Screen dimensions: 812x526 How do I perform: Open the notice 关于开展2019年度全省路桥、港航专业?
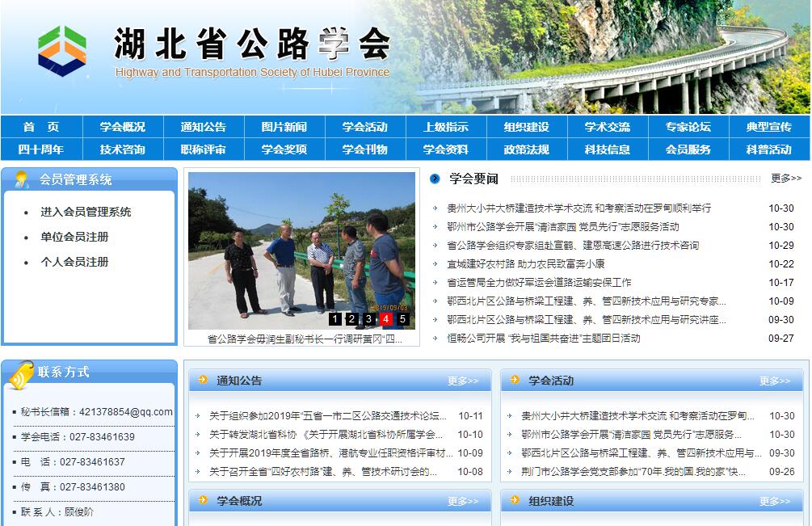[331, 453]
